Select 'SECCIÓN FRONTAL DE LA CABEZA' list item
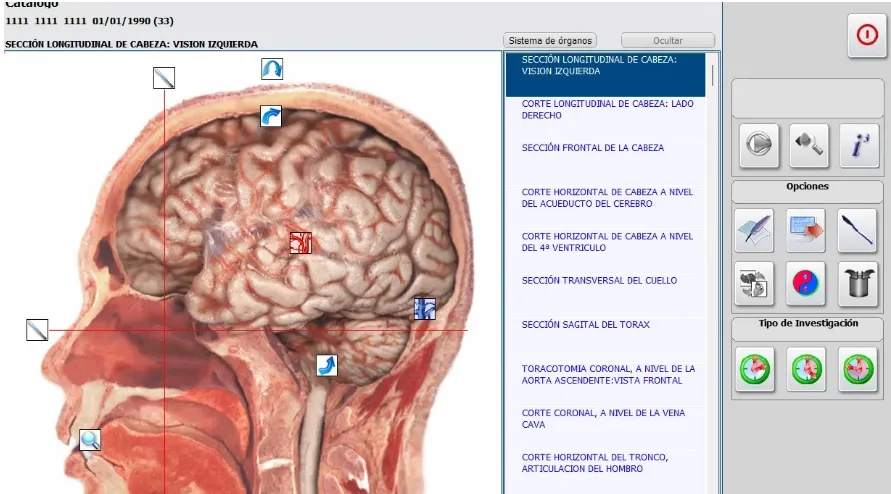The image size is (891, 494). click(x=593, y=148)
